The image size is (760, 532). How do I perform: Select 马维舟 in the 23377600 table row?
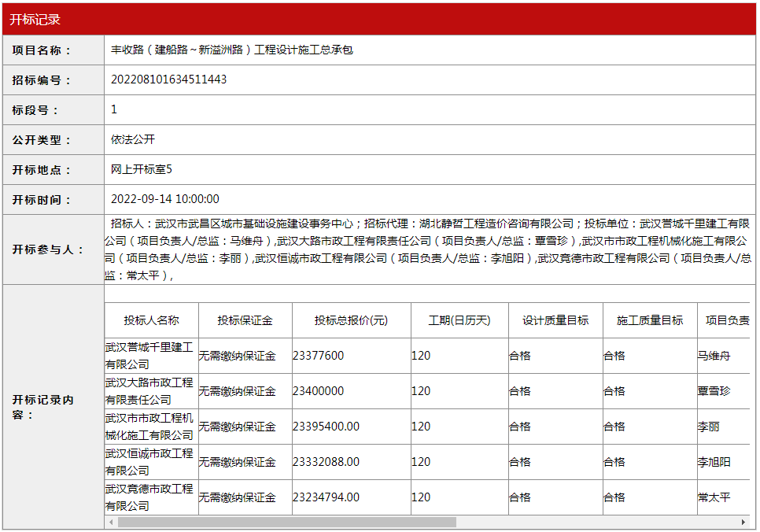pyautogui.click(x=714, y=356)
